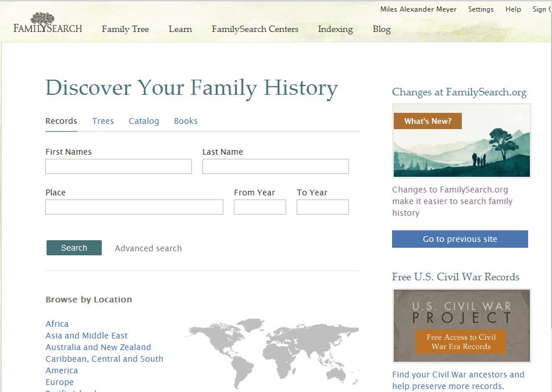
Task: Switch to the Trees search tab
Action: point(103,121)
